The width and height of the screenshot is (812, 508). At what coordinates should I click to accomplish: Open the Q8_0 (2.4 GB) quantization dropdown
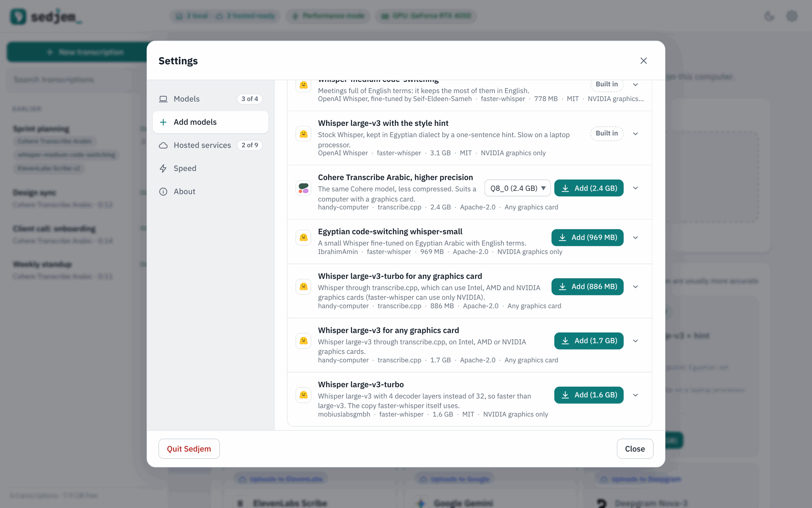click(x=517, y=188)
